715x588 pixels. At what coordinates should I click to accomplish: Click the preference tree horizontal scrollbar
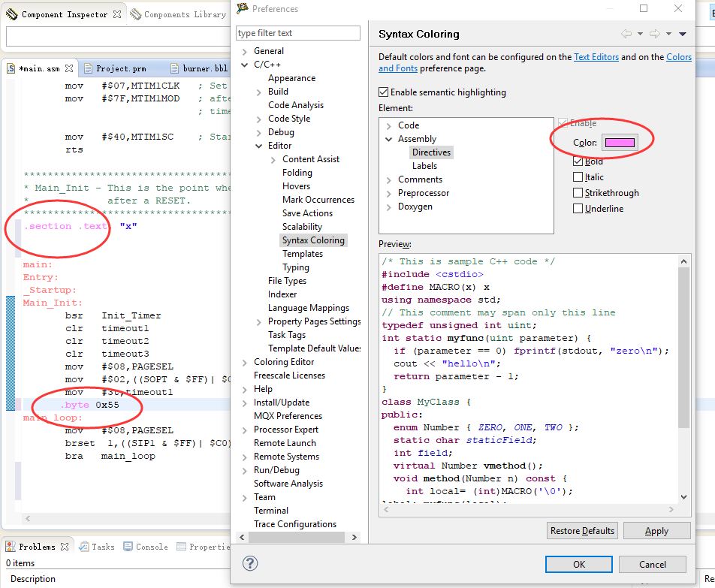[297, 538]
